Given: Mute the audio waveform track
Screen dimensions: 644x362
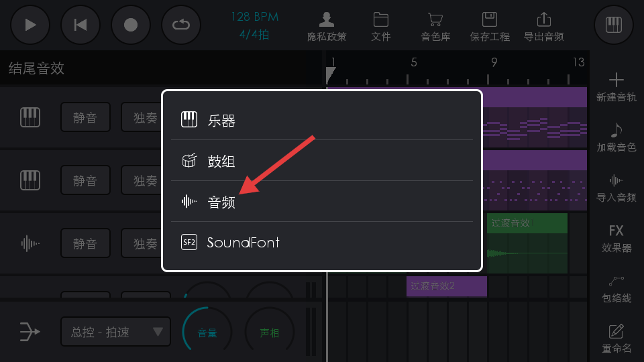Looking at the screenshot, I should 85,243.
